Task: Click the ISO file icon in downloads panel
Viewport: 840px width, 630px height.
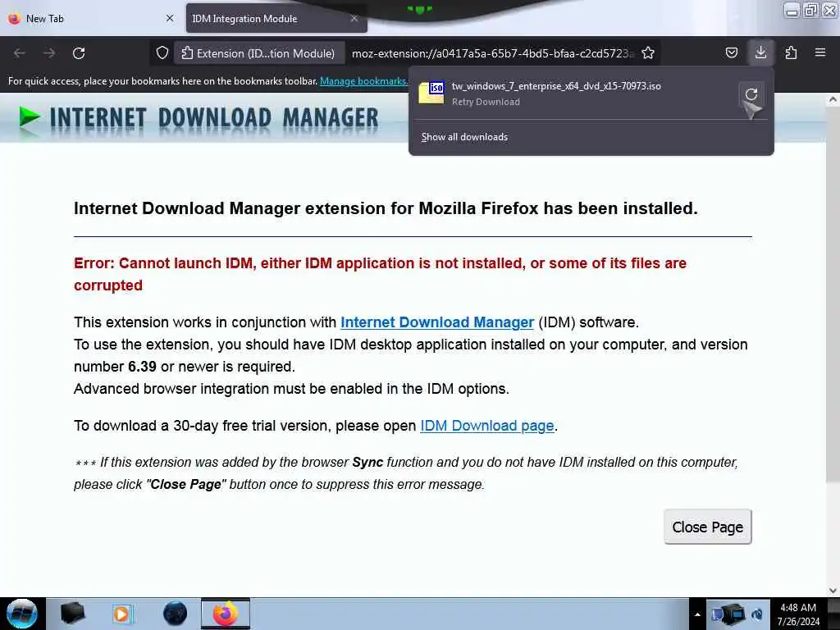Action: click(x=431, y=93)
